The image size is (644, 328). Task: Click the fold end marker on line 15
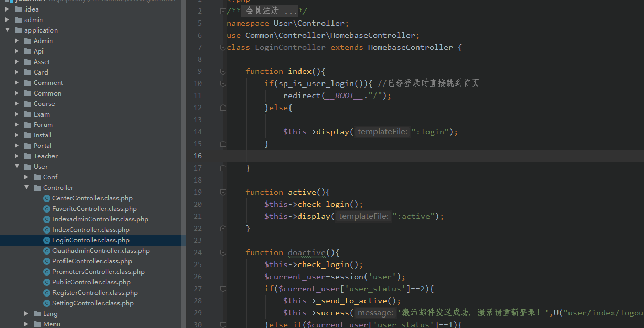click(x=223, y=144)
